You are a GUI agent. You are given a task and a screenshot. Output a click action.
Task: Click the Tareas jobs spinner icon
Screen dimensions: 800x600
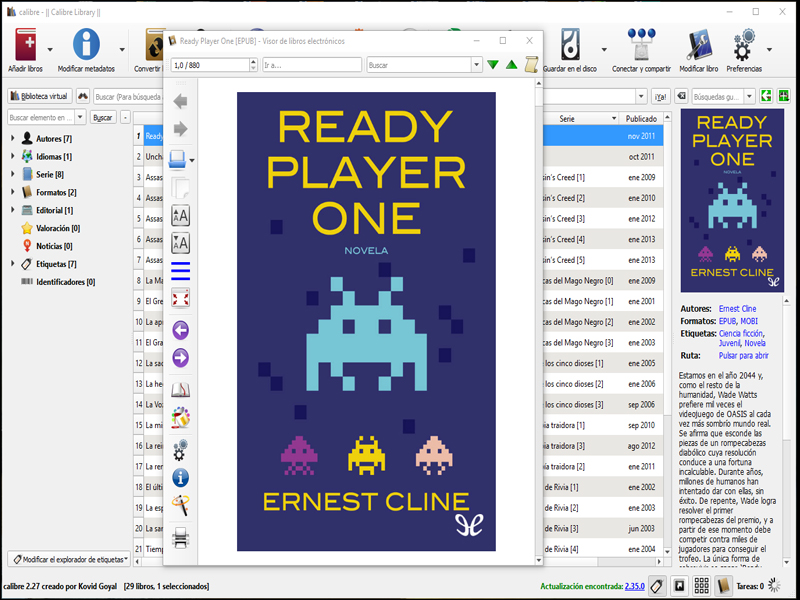click(774, 586)
